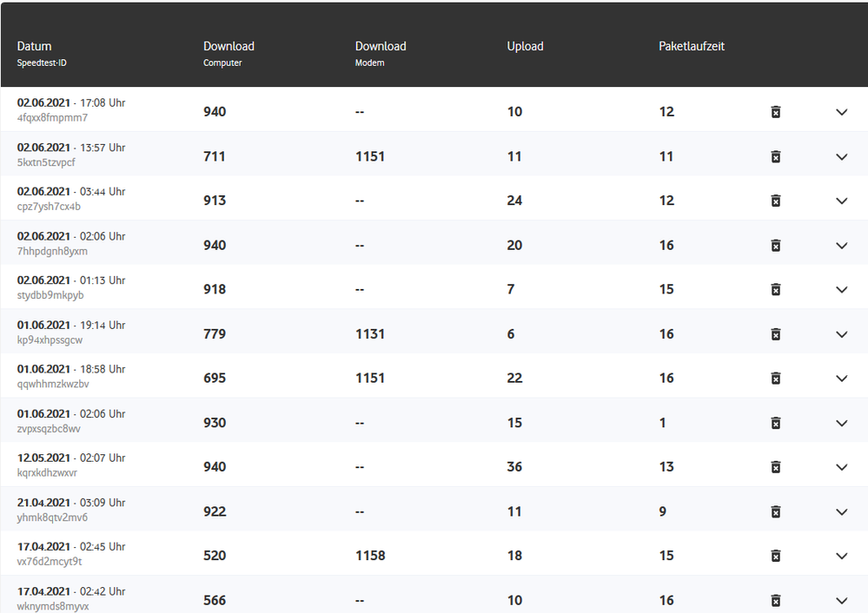Screen dimensions: 868x613
Task: Delete the entry with ID kp94xhpssgcw
Action: click(x=775, y=333)
